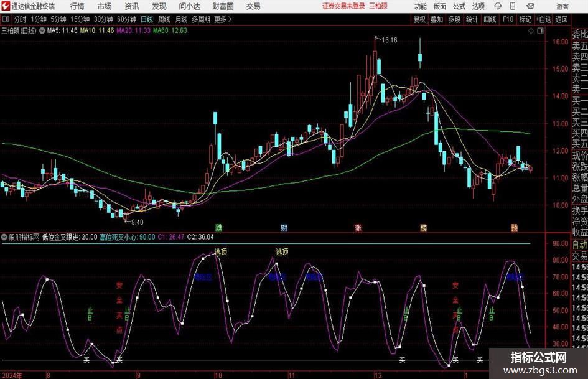
Task: Select the 1分钟 period
Action: [39, 19]
